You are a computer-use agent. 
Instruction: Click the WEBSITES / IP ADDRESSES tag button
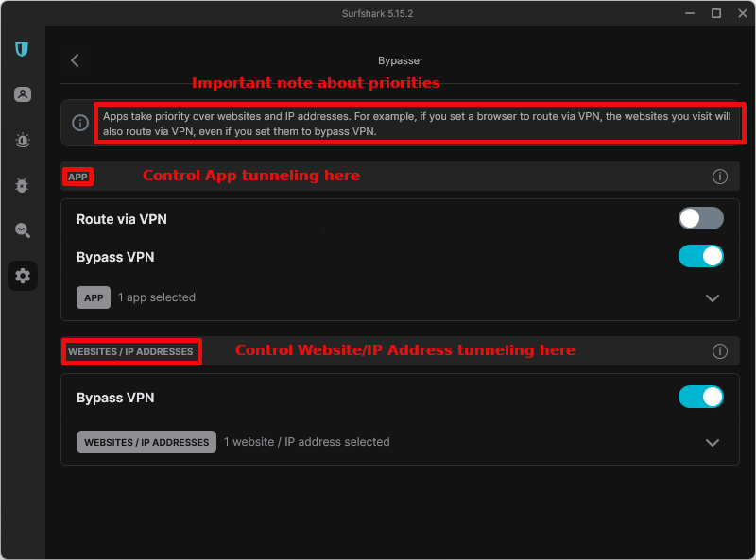(146, 442)
